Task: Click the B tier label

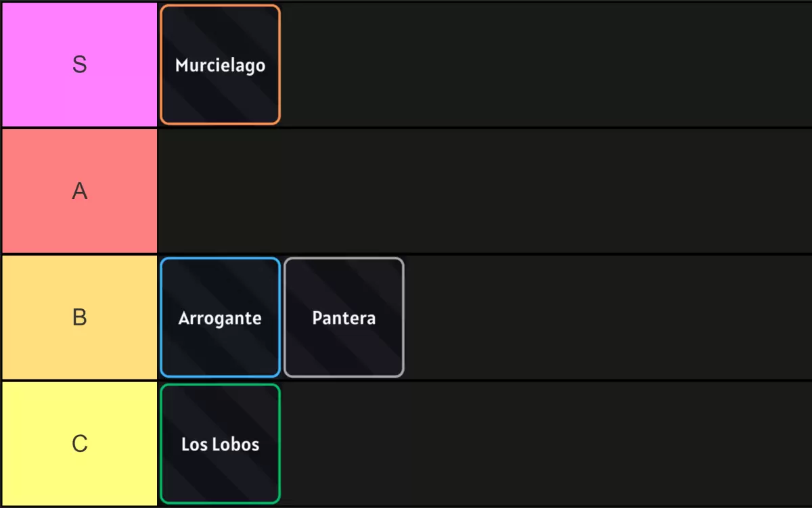Action: pos(80,317)
